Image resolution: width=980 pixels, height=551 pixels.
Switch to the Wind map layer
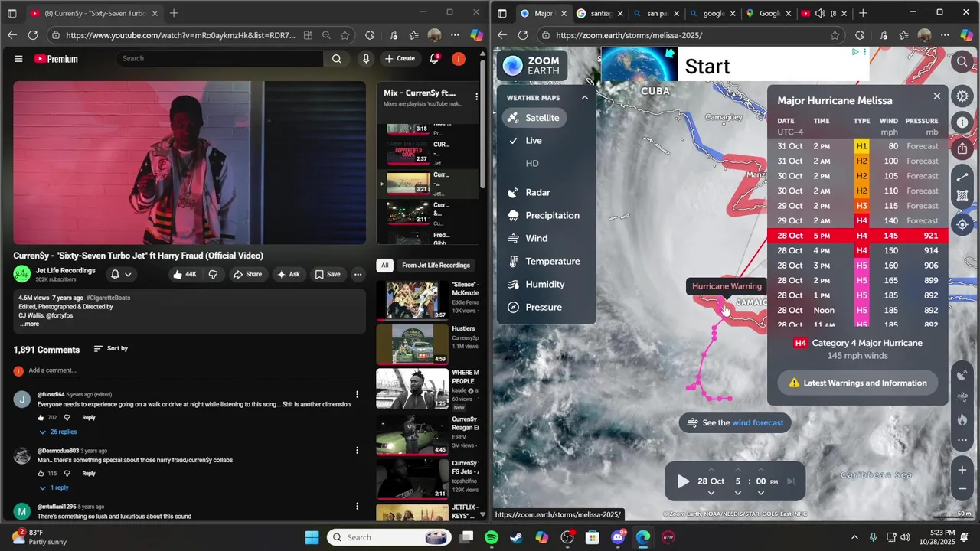point(528,239)
